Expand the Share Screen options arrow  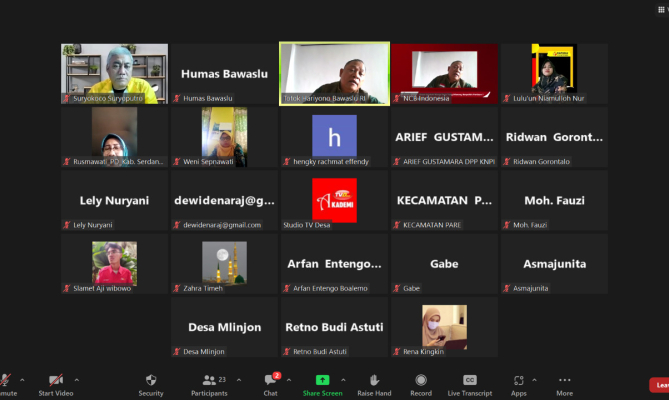345,380
